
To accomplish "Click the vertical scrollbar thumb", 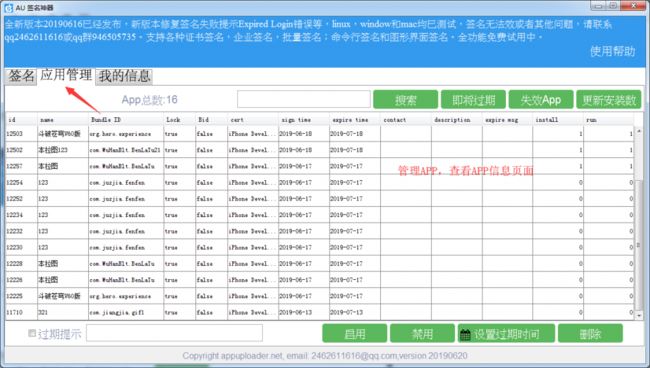I will tap(639, 245).
